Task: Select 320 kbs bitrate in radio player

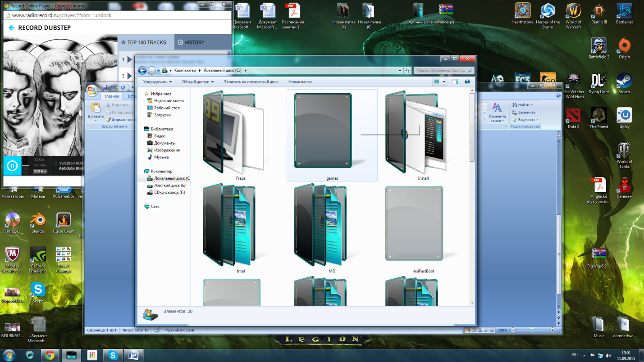Action: 40,171
